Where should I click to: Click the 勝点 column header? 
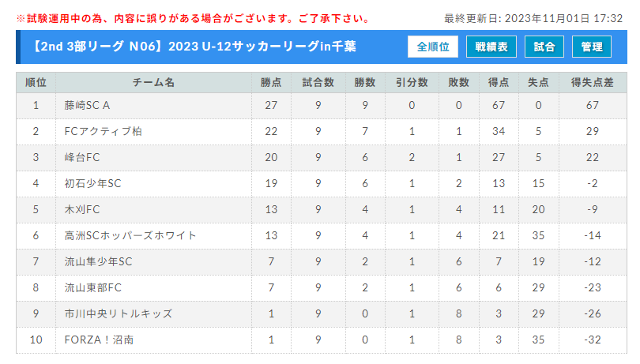click(x=271, y=82)
